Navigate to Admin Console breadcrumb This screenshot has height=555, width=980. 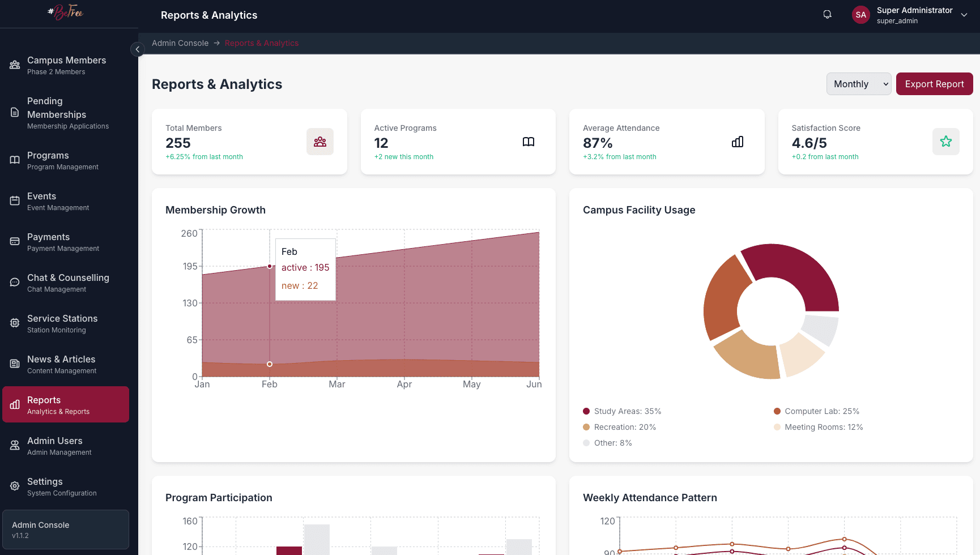[180, 43]
